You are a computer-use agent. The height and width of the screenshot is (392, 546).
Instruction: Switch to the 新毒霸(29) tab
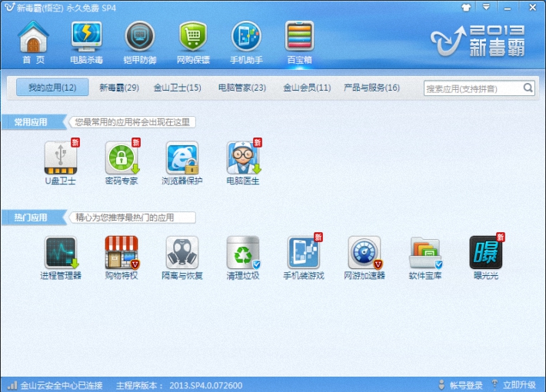pyautogui.click(x=119, y=88)
